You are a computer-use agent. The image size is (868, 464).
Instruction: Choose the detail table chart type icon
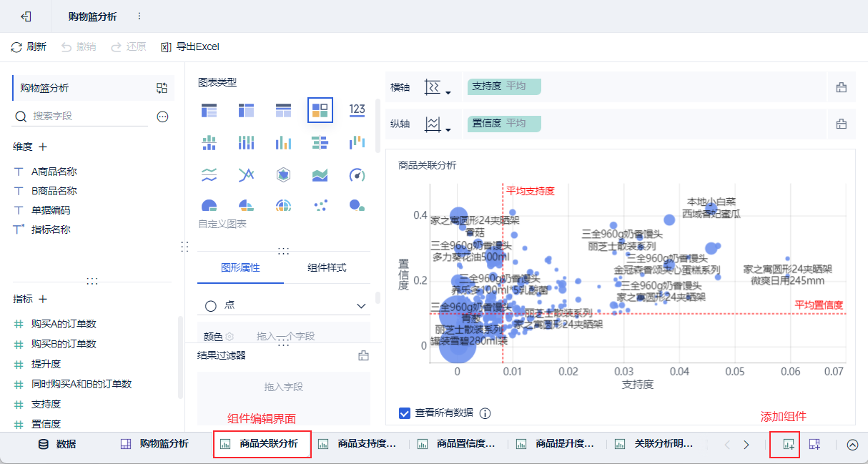coord(283,110)
